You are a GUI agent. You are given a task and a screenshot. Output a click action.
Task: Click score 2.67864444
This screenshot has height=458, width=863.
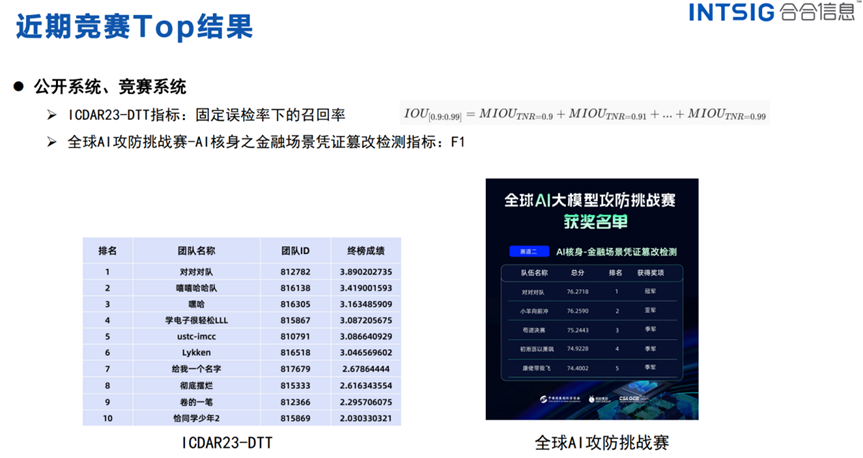(366, 369)
